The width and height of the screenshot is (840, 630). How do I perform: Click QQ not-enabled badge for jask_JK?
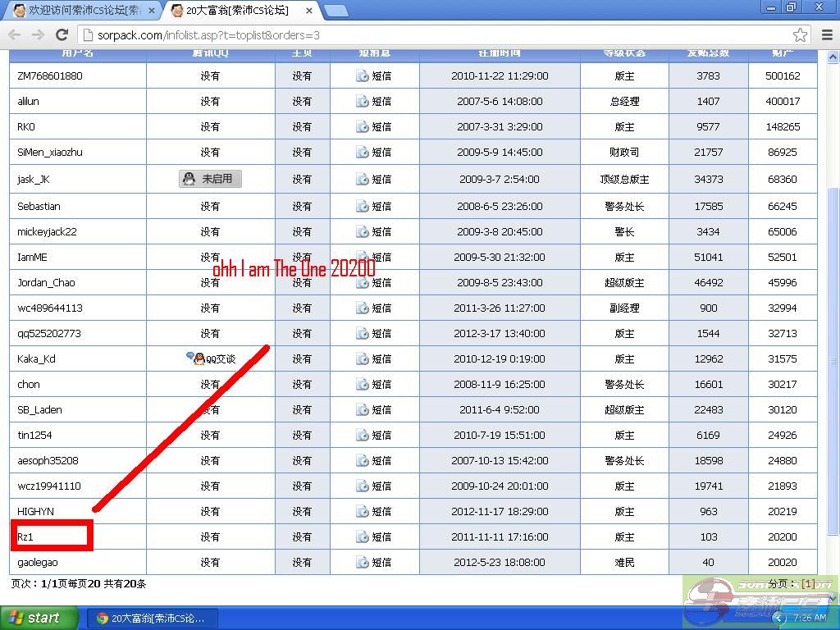(x=210, y=179)
